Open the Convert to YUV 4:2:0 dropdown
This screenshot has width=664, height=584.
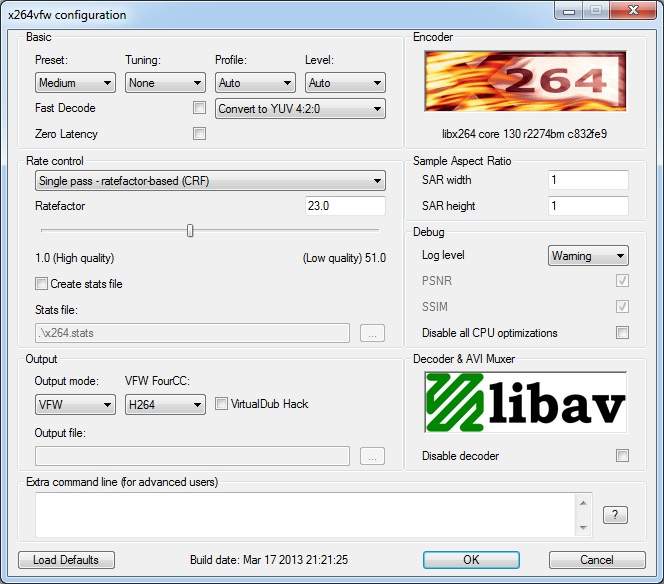pos(300,109)
